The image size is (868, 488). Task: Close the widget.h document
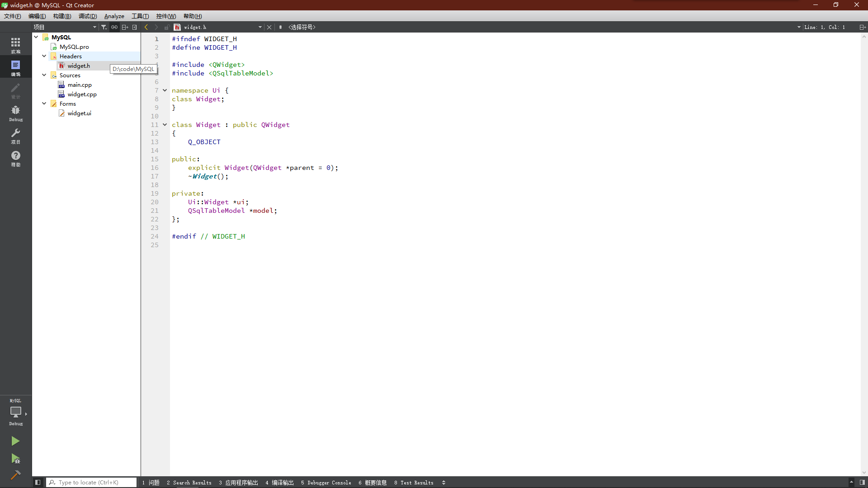click(x=269, y=27)
